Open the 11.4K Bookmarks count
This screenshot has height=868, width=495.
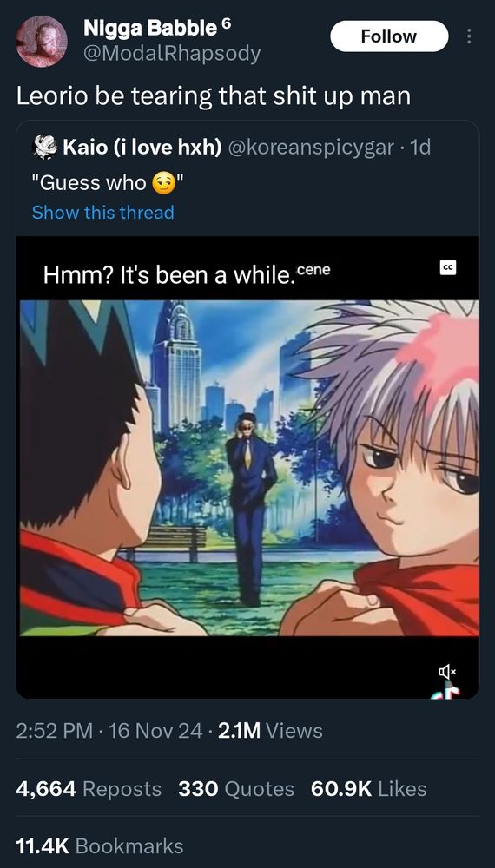(100, 845)
